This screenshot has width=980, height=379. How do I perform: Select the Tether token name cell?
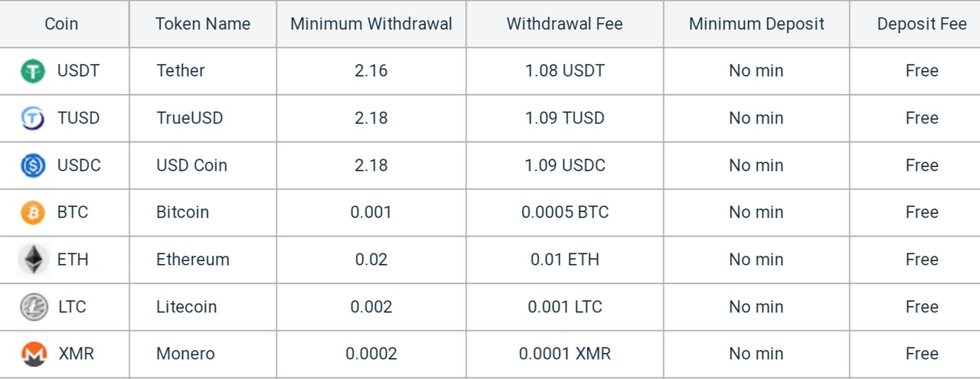click(x=203, y=71)
